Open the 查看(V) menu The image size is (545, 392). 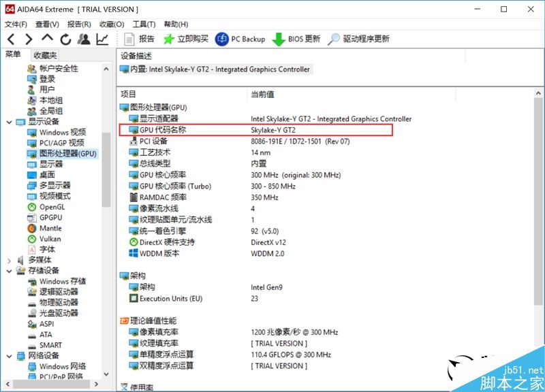click(47, 24)
